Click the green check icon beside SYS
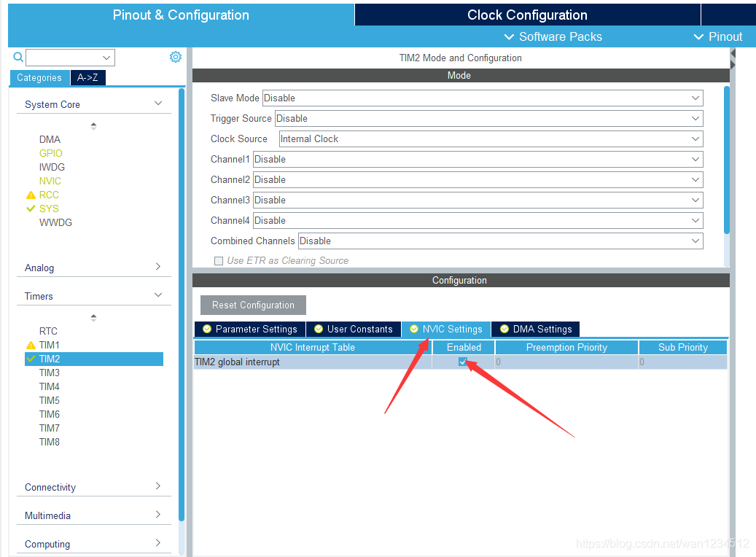 pos(31,209)
